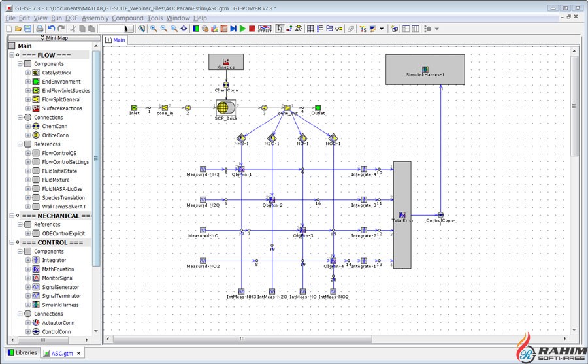The width and height of the screenshot is (588, 364).
Task: Expand the Integrator tree node
Action: click(28, 260)
